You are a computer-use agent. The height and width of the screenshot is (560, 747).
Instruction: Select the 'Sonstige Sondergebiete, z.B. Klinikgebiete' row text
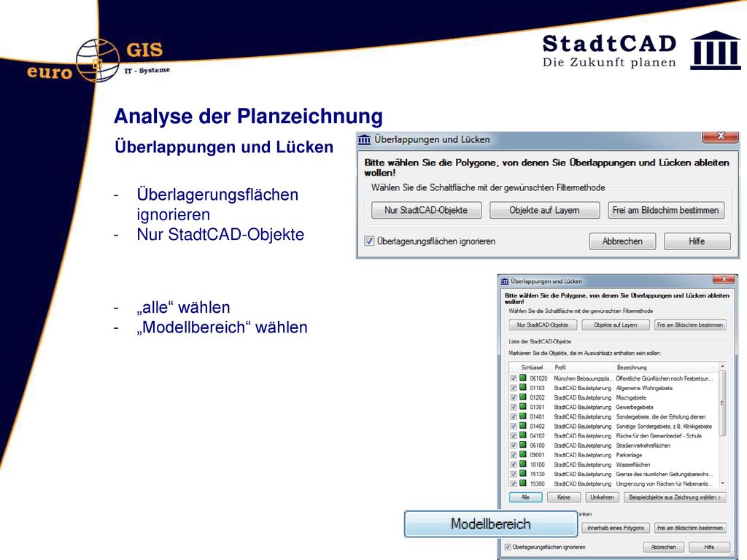pos(664,426)
